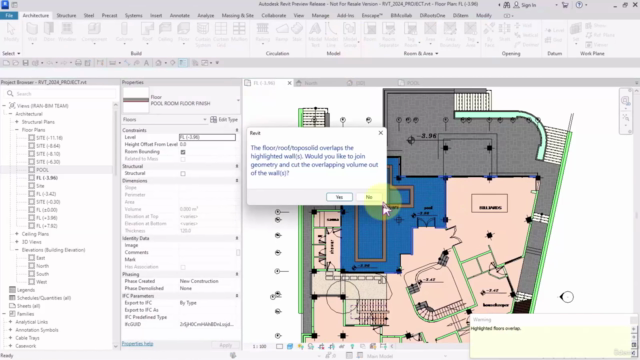
Task: Select the Shaft opening tool icon
Action: tap(504, 29)
